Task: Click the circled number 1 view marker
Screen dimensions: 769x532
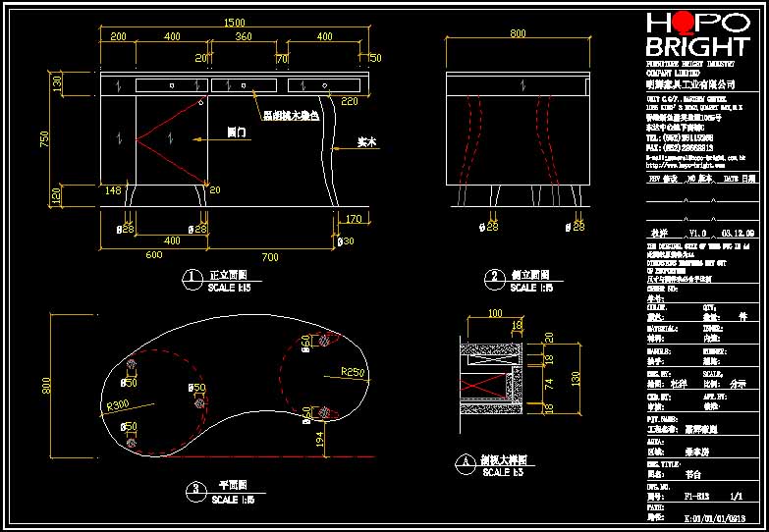Action: pos(192,280)
